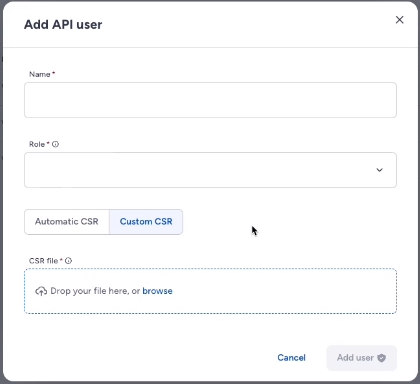Click the Cancel button
Viewport: 420px width, 384px height.
tap(291, 358)
